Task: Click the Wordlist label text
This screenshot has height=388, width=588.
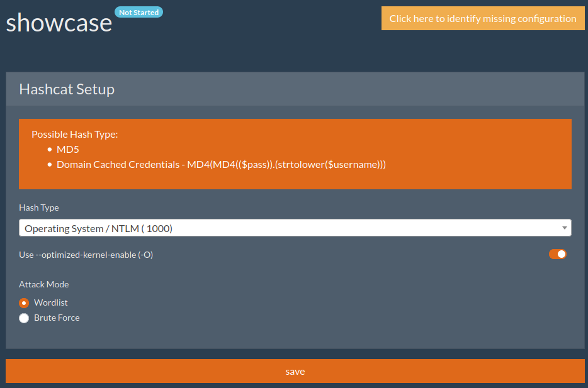Action: click(51, 302)
